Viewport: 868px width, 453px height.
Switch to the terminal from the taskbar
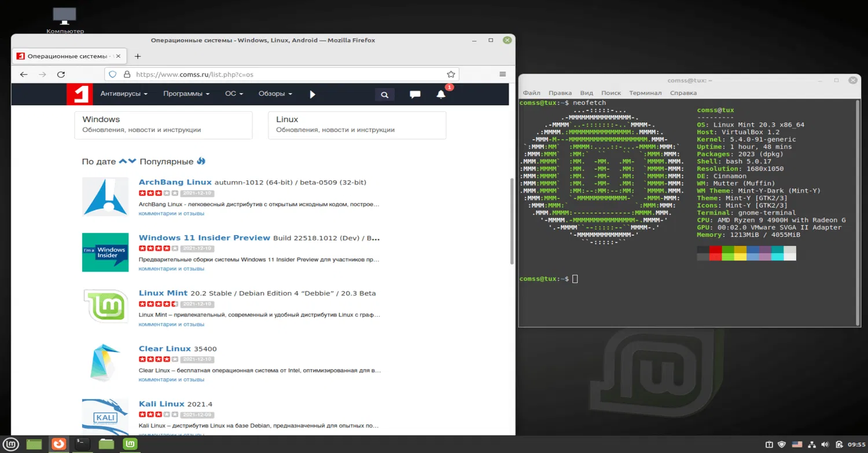click(82, 444)
